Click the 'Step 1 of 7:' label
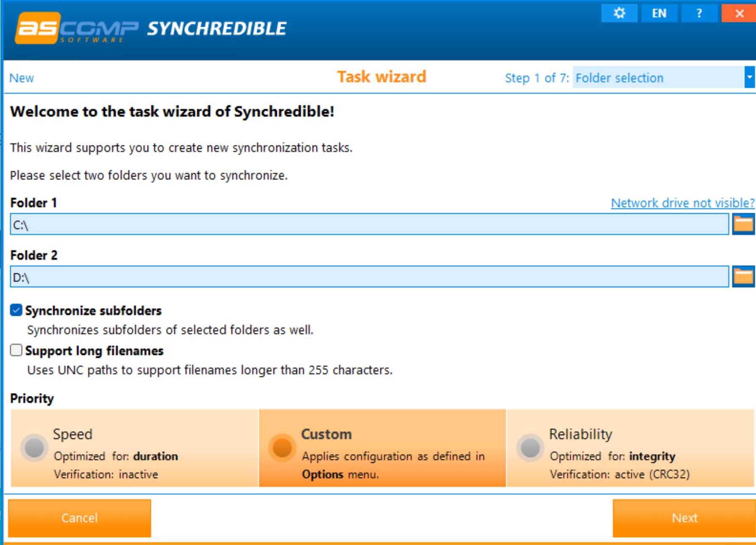 click(x=537, y=78)
